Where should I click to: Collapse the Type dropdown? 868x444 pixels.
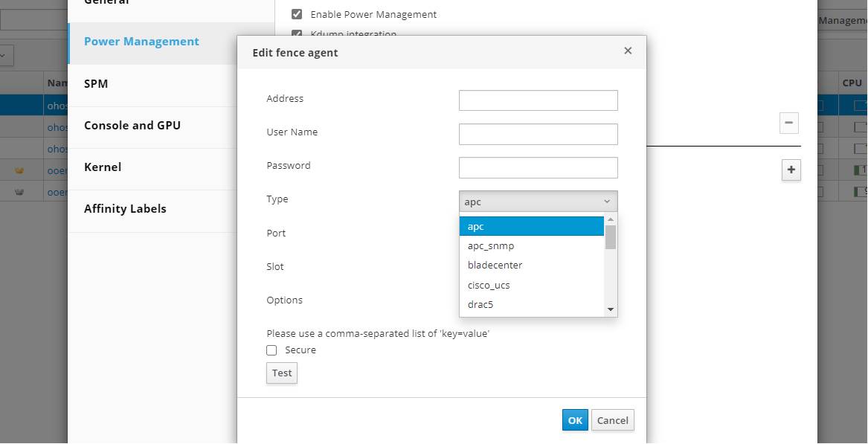(x=538, y=202)
